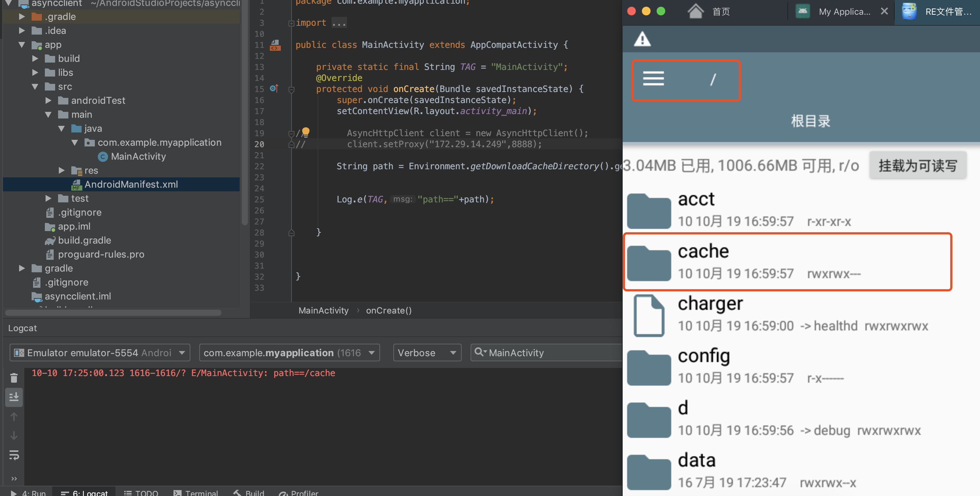Viewport: 980px width, 496px height.
Task: Collapse com.example.myapplication package
Action: point(75,142)
